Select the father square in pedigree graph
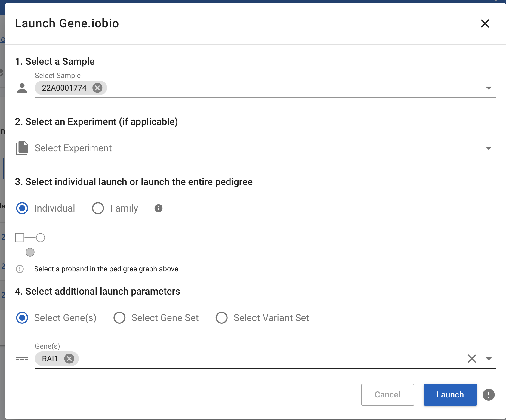This screenshot has height=420, width=506. pyautogui.click(x=19, y=237)
